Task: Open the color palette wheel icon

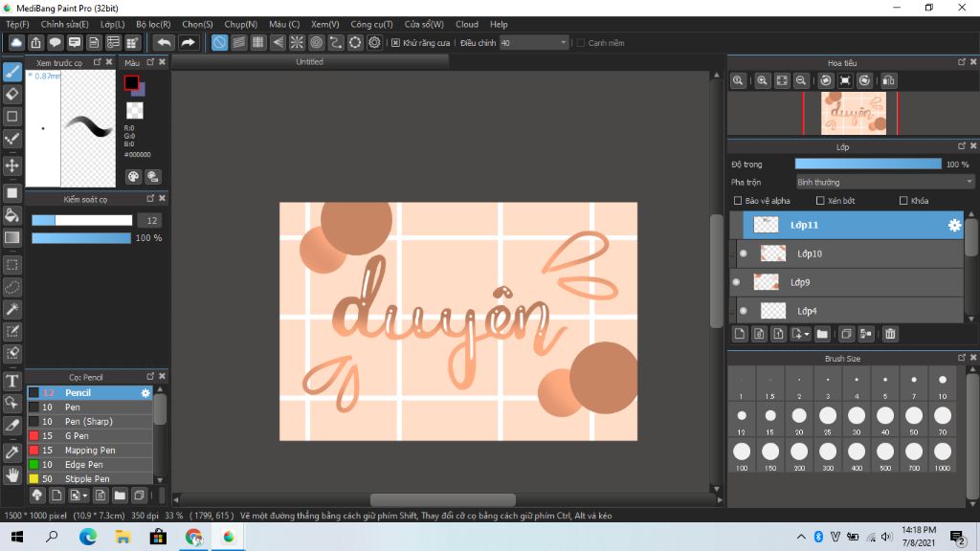Action: click(x=133, y=177)
